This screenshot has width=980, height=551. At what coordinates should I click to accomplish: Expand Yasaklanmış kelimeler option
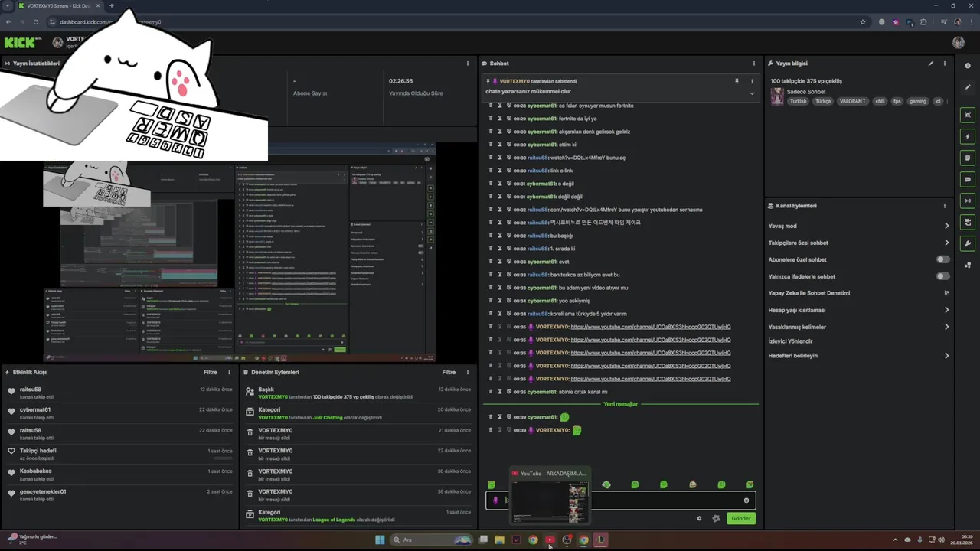[x=946, y=327]
